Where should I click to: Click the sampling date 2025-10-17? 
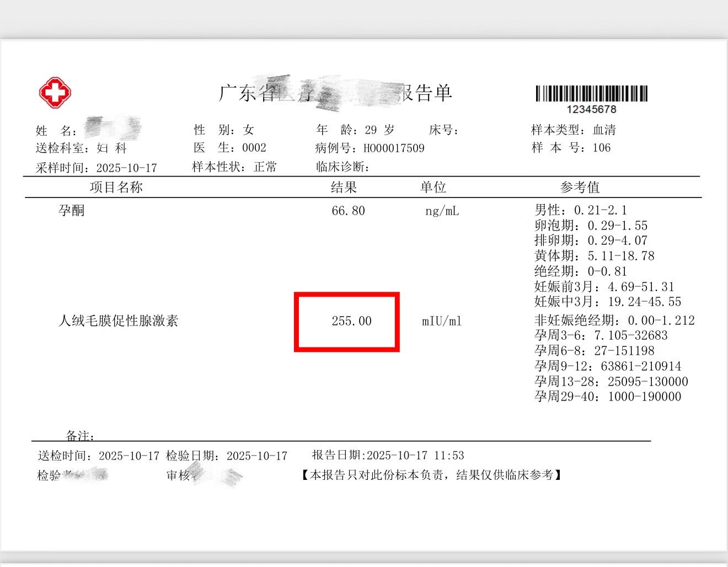pos(125,167)
